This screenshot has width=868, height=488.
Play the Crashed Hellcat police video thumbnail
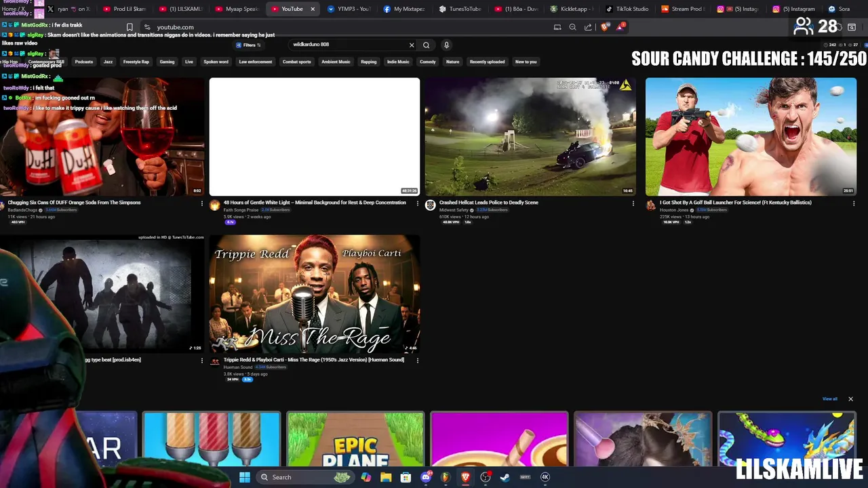[531, 137]
